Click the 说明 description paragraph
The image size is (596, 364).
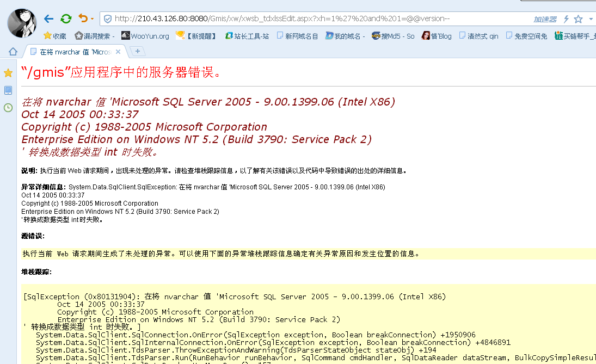(215, 171)
